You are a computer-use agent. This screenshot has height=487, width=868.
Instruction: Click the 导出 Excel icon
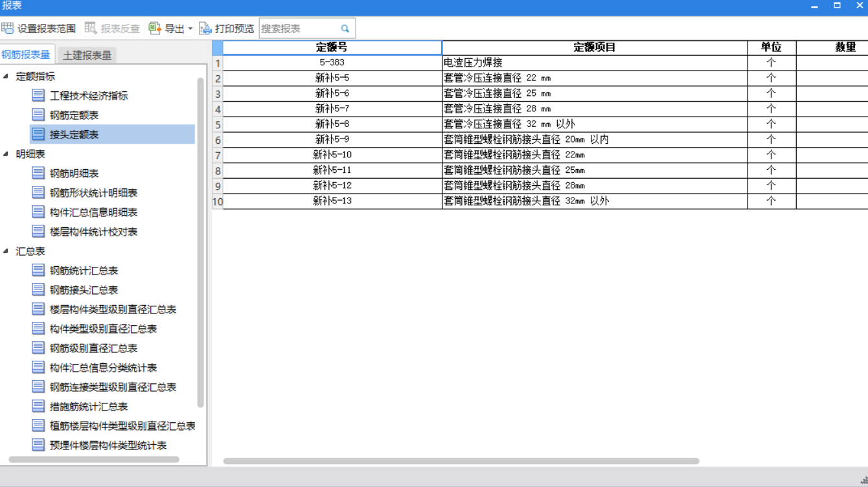click(x=154, y=28)
